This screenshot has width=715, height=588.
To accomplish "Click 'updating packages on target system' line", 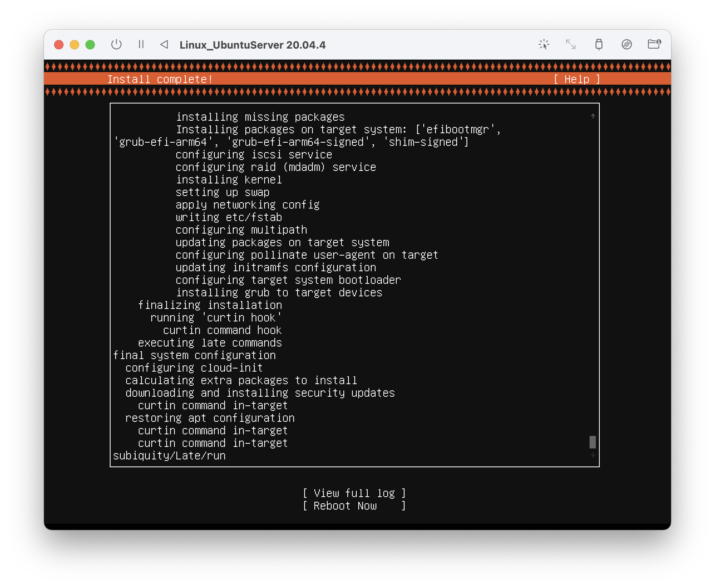I will click(x=283, y=243).
